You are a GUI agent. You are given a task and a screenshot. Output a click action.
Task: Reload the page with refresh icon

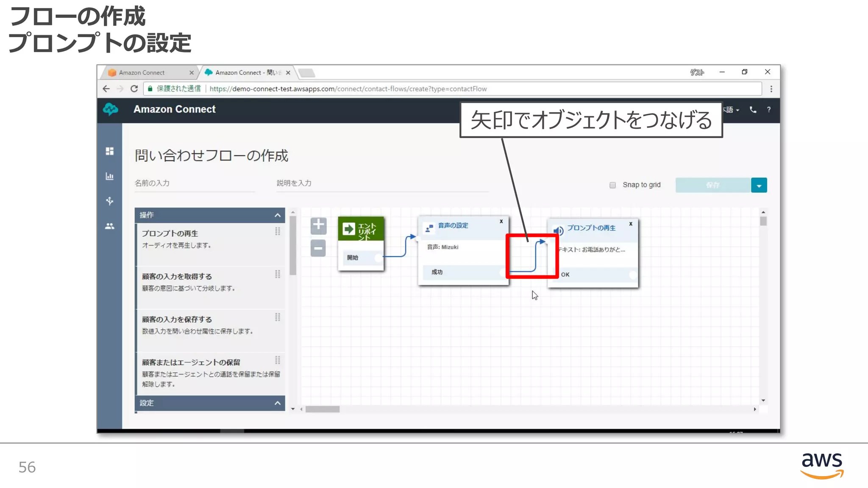tap(134, 89)
